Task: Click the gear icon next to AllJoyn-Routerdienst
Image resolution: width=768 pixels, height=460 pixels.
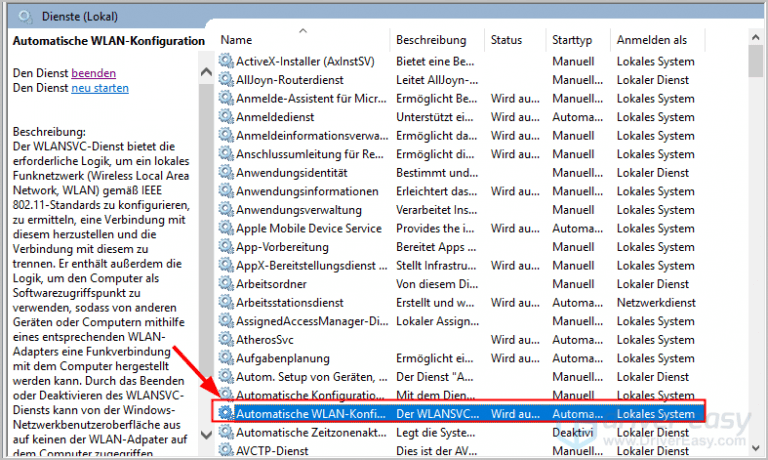Action: pos(226,80)
